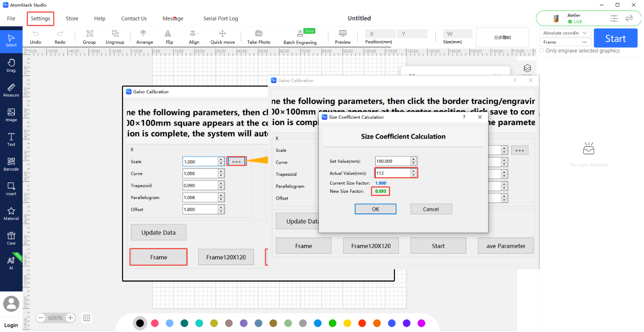Select the Drag tool in sidebar
The image size is (644, 332).
11,65
